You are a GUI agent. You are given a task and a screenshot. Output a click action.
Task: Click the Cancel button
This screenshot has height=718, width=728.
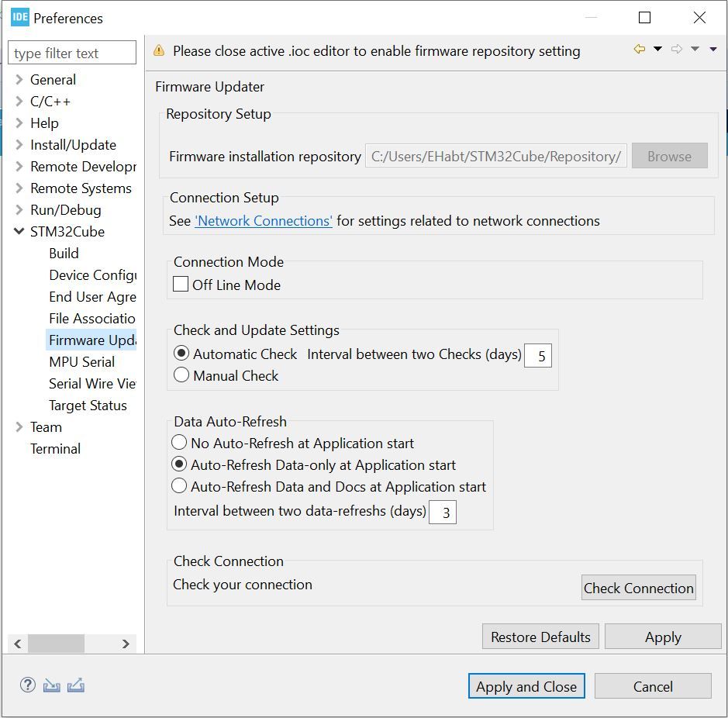[653, 686]
